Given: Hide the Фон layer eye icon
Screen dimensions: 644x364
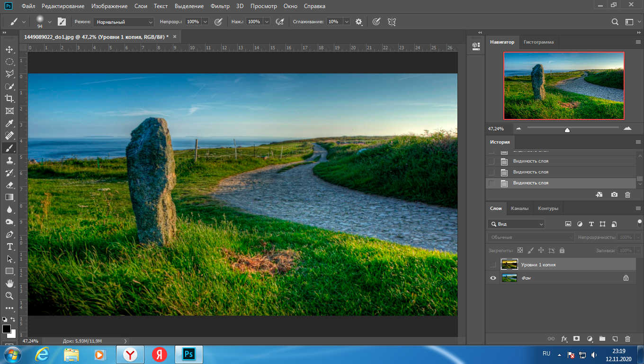Looking at the screenshot, I should [493, 278].
